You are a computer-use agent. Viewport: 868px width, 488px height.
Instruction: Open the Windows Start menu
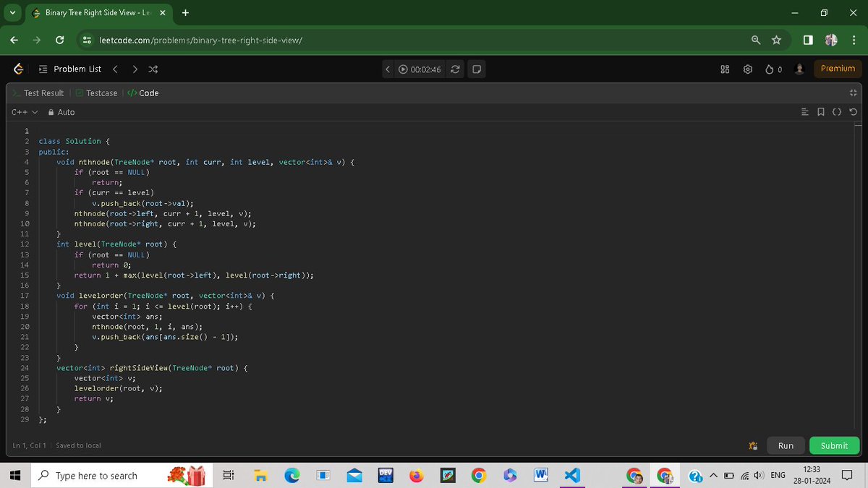14,475
